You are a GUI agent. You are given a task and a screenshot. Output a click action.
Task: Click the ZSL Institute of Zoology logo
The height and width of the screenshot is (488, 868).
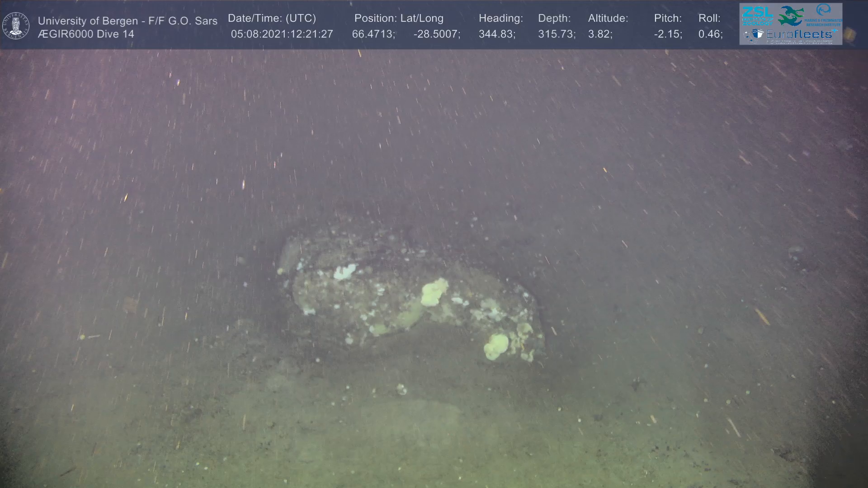(757, 15)
